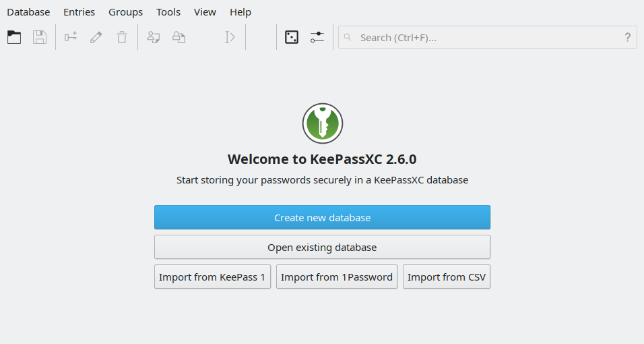Click the copy username icon
644x344 pixels.
click(x=153, y=37)
